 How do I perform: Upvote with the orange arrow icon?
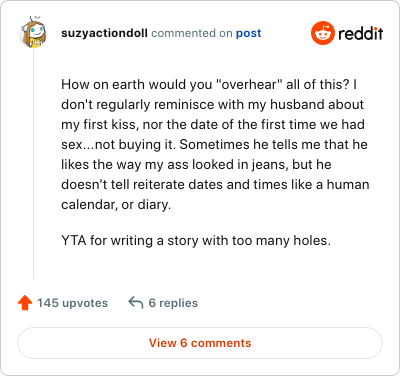(25, 303)
